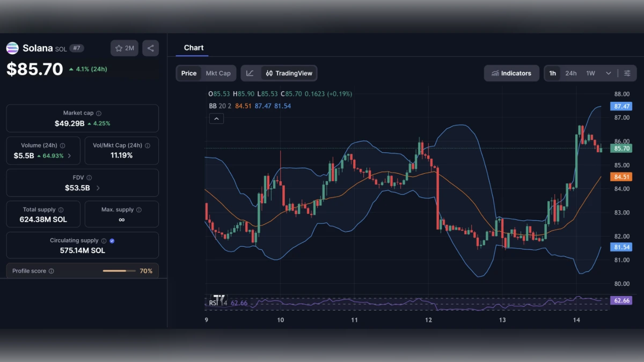Click the verified badge next to Circulating supply
The image size is (644, 362).
(x=112, y=240)
